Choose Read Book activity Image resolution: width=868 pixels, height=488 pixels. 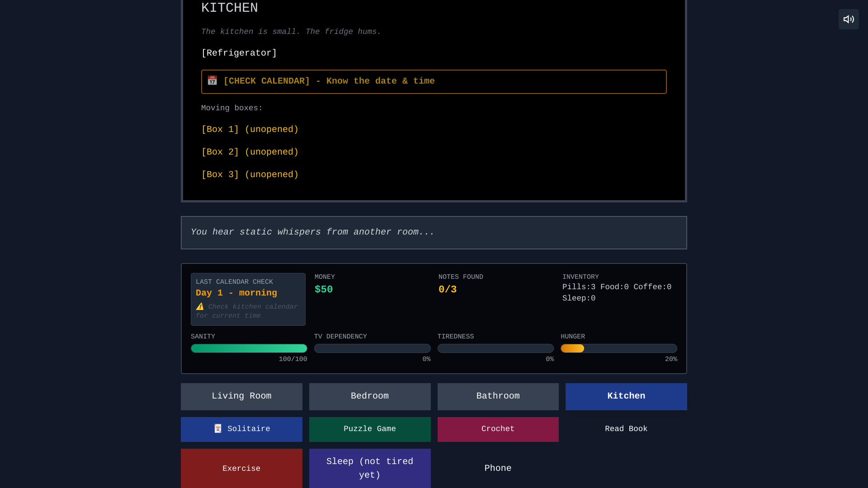point(626,429)
